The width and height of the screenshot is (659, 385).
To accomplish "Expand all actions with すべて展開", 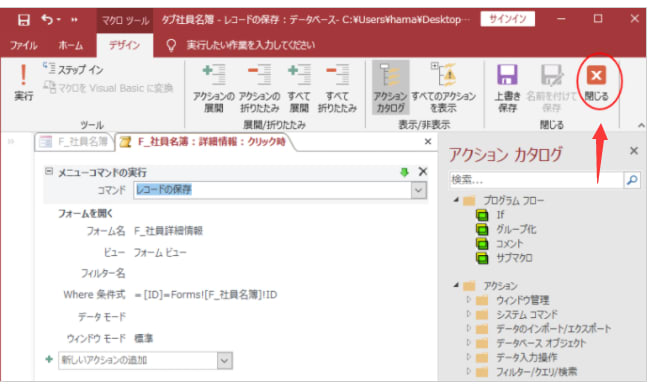I will tap(299, 88).
